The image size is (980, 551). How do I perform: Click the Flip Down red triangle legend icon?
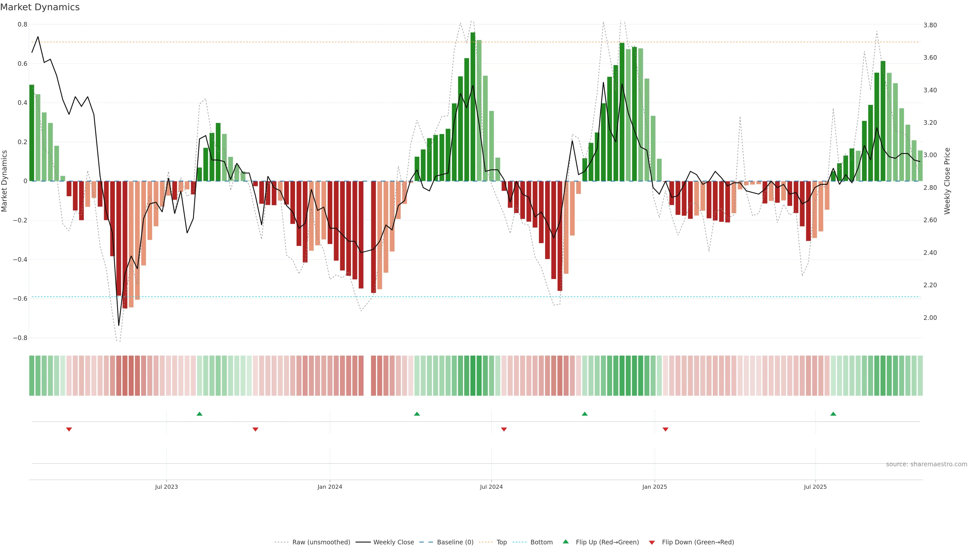652,543
